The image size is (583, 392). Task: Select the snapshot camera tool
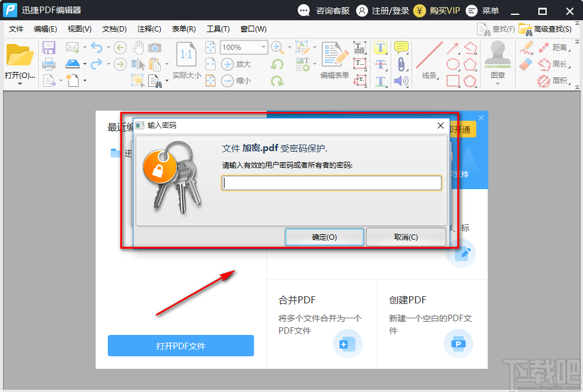pyautogui.click(x=155, y=48)
